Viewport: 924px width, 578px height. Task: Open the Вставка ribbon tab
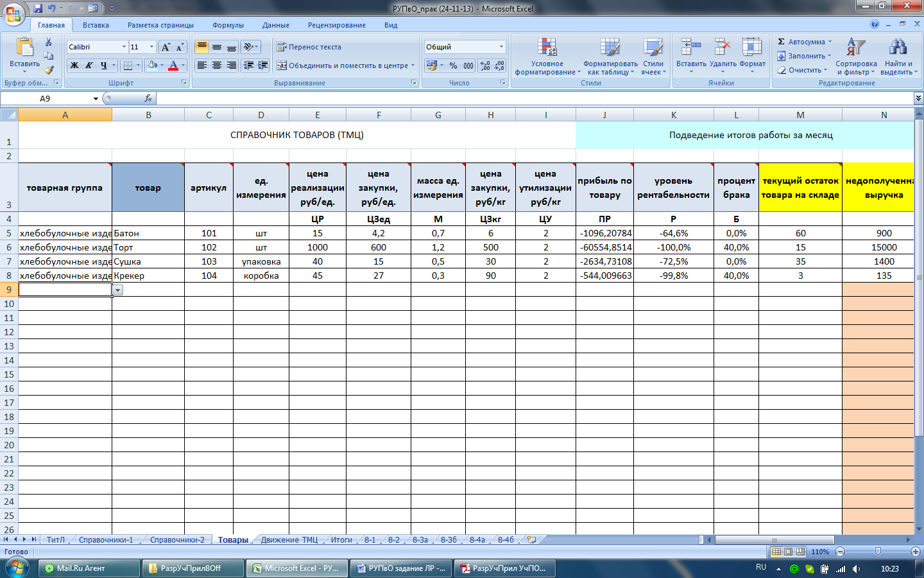(x=96, y=25)
